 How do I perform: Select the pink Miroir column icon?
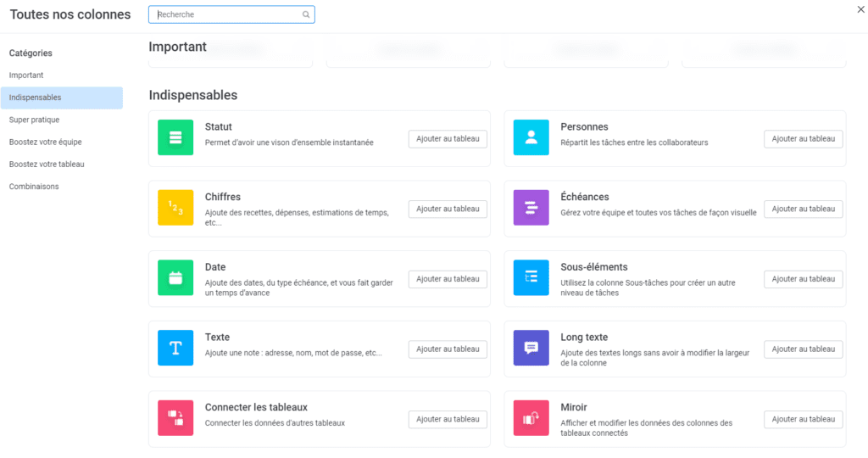531,418
